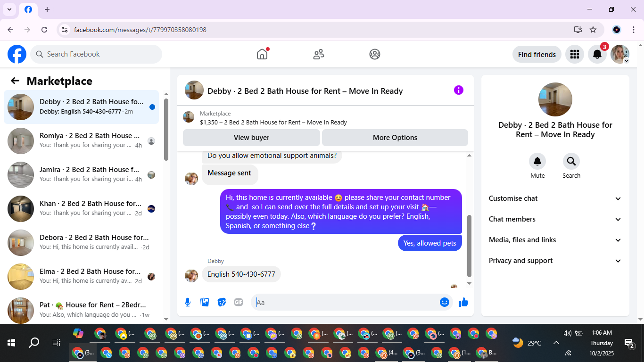644x362 pixels.
Task: Expand Media, files and links section
Action: pos(555,240)
